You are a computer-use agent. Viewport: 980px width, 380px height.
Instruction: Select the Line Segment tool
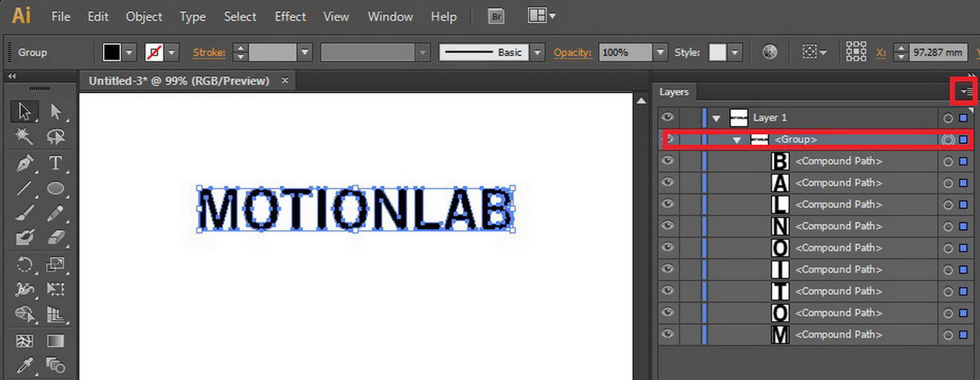[x=25, y=189]
